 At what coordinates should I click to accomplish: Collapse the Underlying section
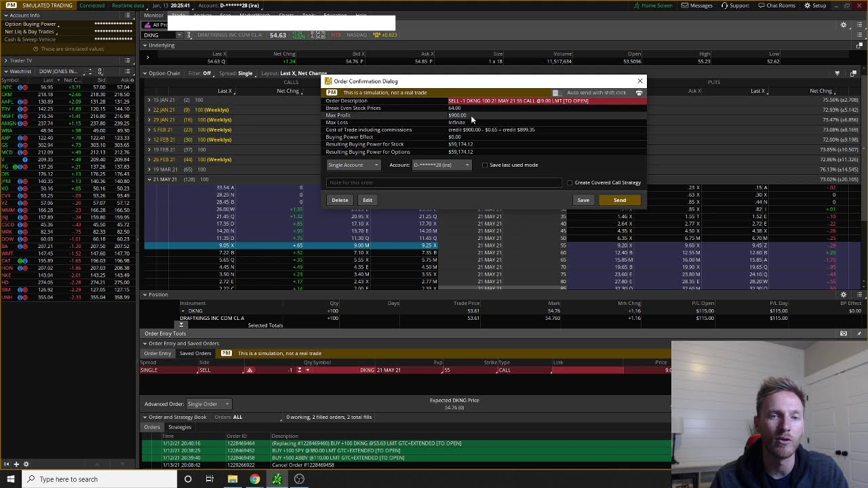[144, 45]
